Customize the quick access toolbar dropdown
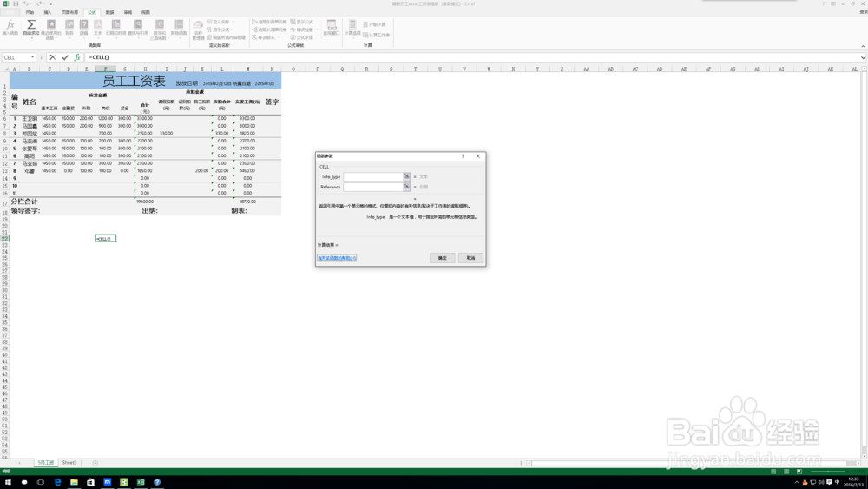Image resolution: width=868 pixels, height=489 pixels. 50,3
